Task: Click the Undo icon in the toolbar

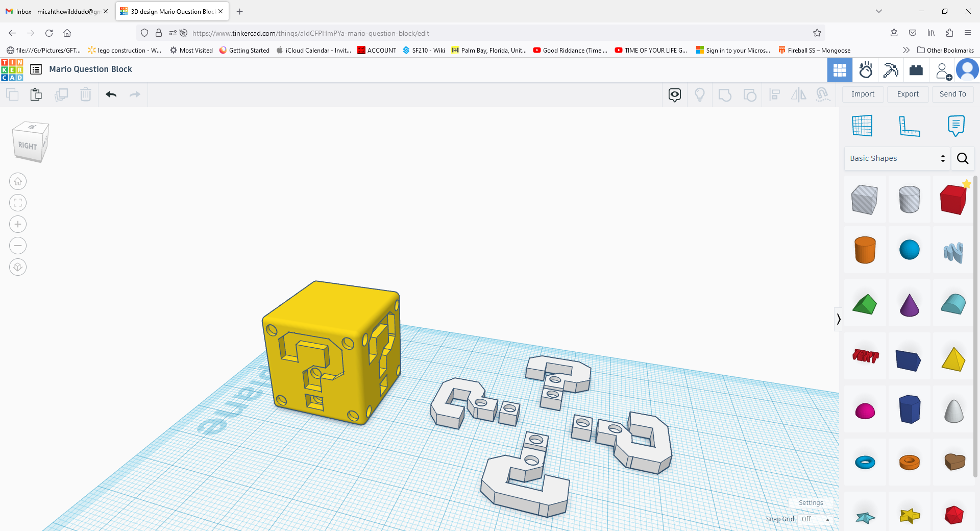Action: [x=111, y=94]
